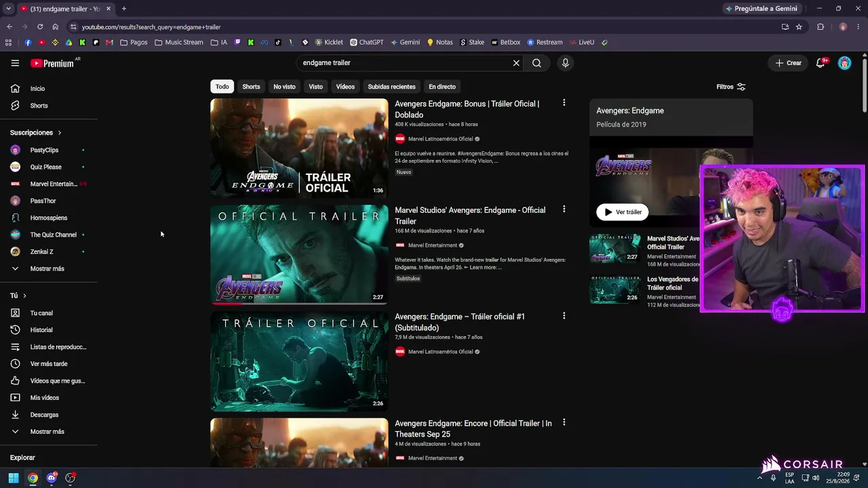This screenshot has height=488, width=868.
Task: Expand the Tú section chevron
Action: pyautogui.click(x=24, y=296)
